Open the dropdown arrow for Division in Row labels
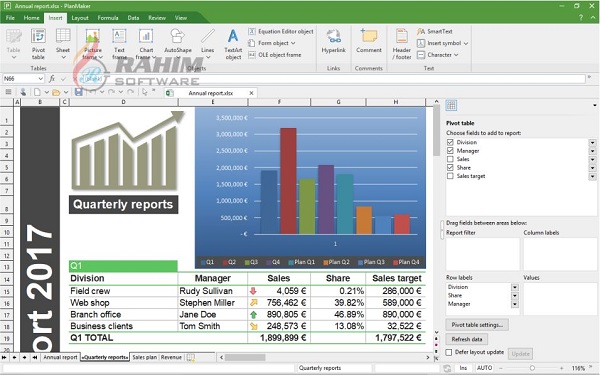The height and width of the screenshot is (375, 600). click(515, 287)
